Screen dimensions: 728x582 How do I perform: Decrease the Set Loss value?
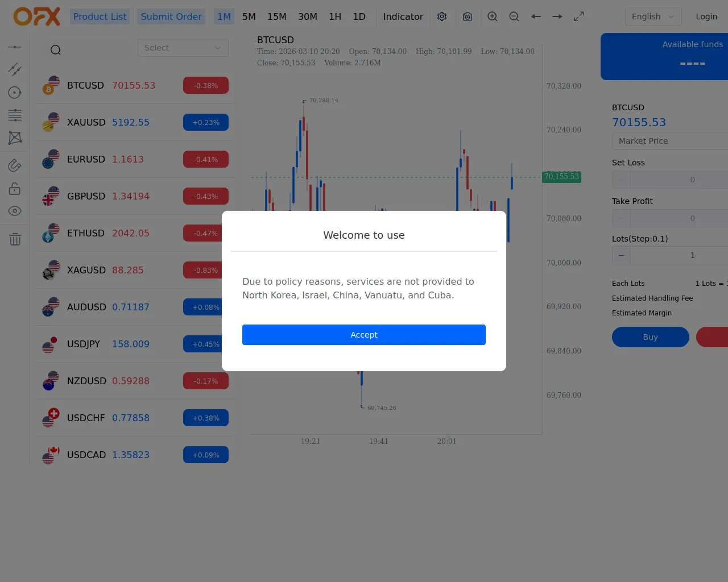point(621,180)
